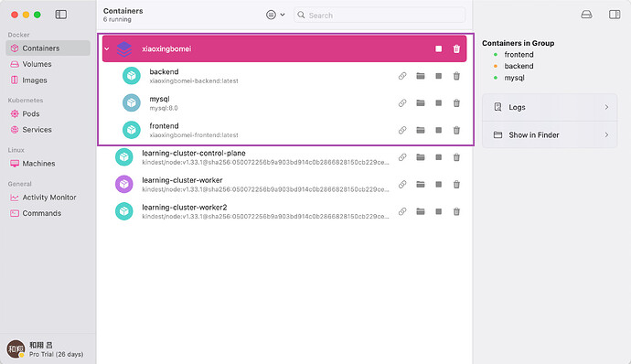This screenshot has width=631, height=364.
Task: Delete the xiaoxingbomei group
Action: click(456, 48)
